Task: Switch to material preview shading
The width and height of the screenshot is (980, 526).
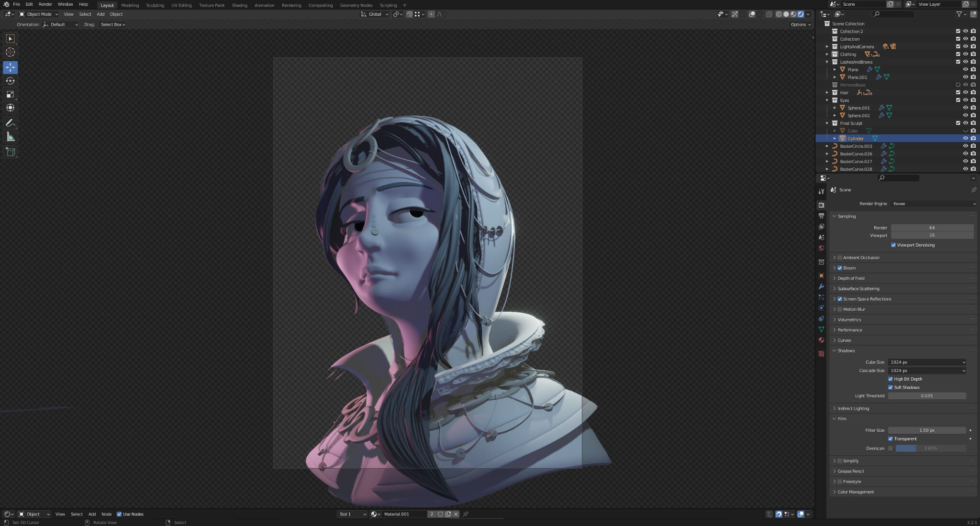Action: tap(793, 14)
